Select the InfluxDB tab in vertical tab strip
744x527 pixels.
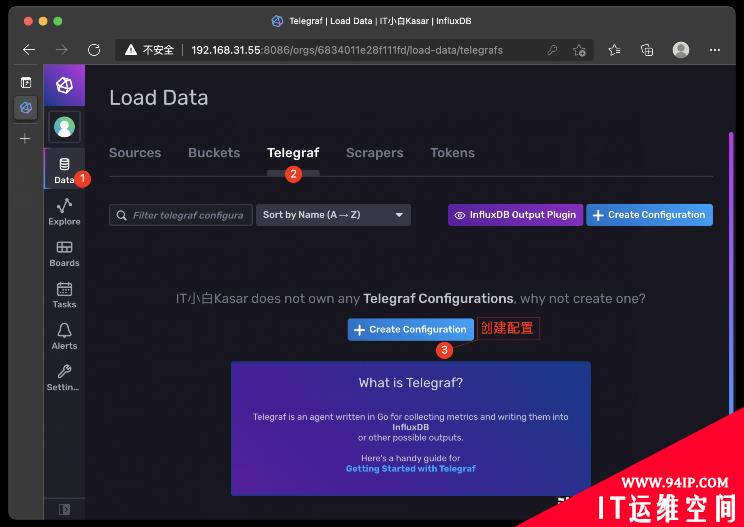pos(26,108)
